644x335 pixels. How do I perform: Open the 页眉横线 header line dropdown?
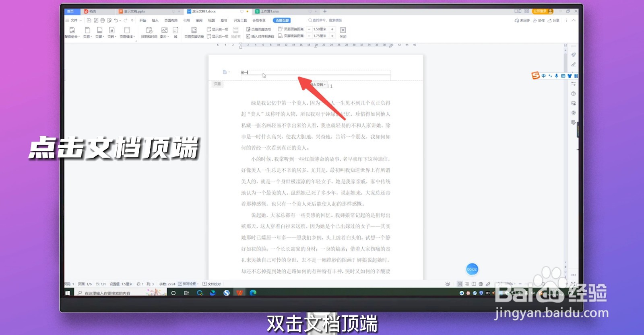point(127,33)
